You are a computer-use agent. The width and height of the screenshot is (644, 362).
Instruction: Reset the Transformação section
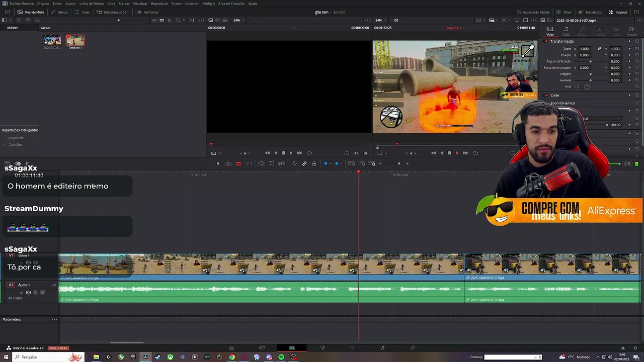(x=637, y=41)
